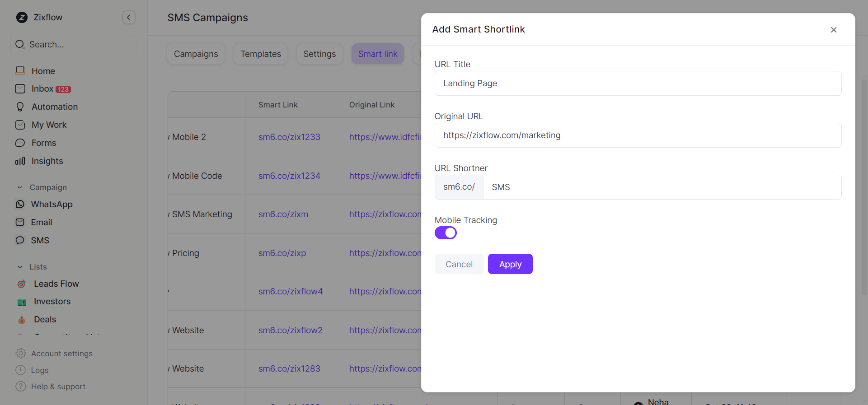Click the Home icon in sidebar
Screen dimensions: 868x405
pos(20,71)
